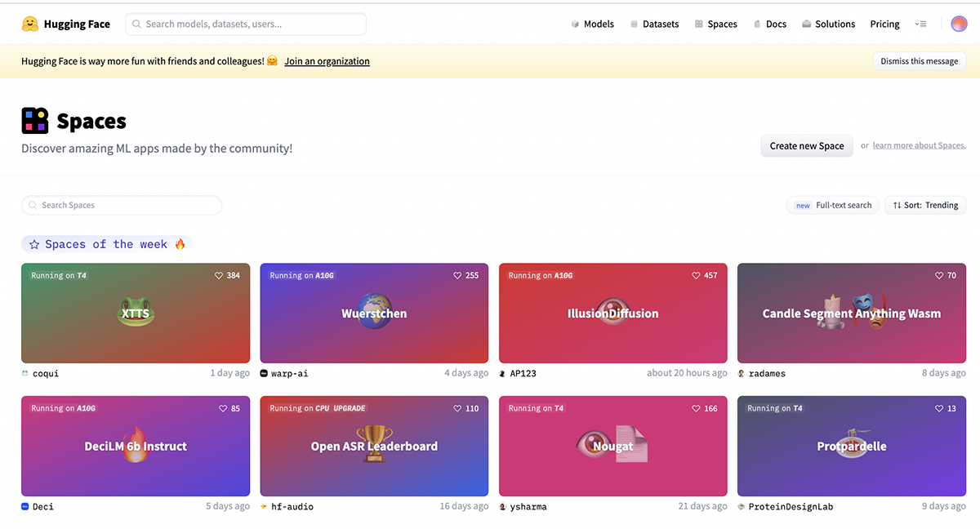Image resolution: width=980 pixels, height=529 pixels.
Task: Open the Solutions nav item
Action: [828, 24]
